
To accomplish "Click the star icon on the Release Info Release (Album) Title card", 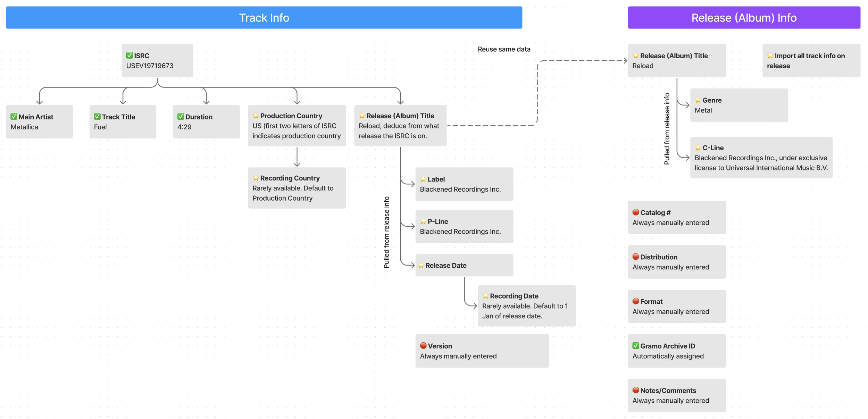I will 636,55.
